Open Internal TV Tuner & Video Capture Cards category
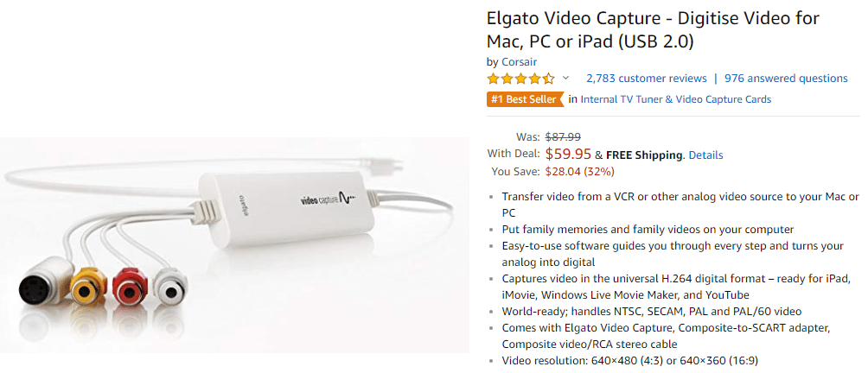 tap(675, 99)
